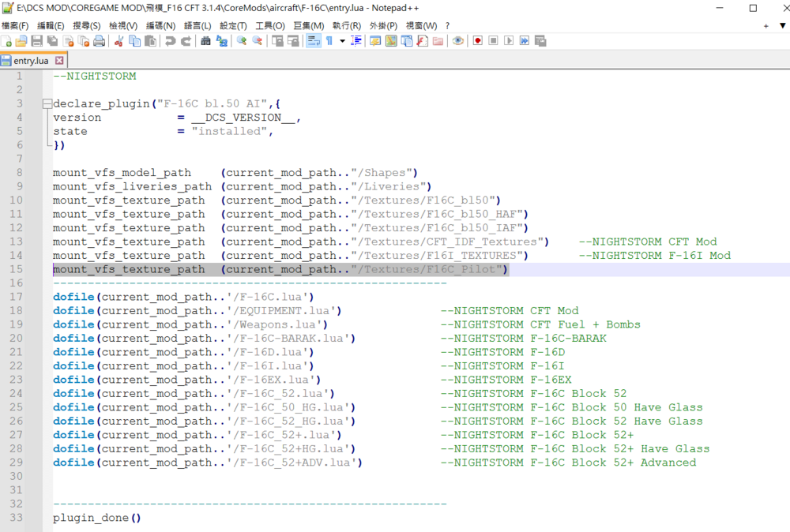
Task: Click the Close All documents icon
Action: [x=84, y=41]
